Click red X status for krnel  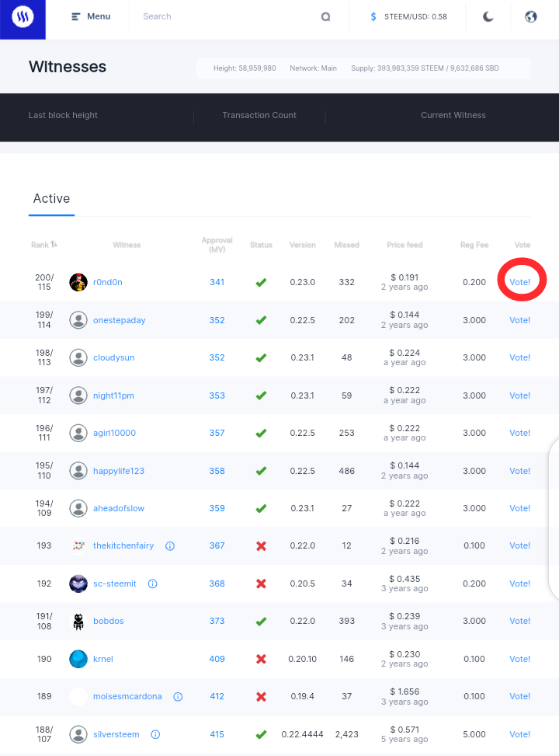(261, 659)
